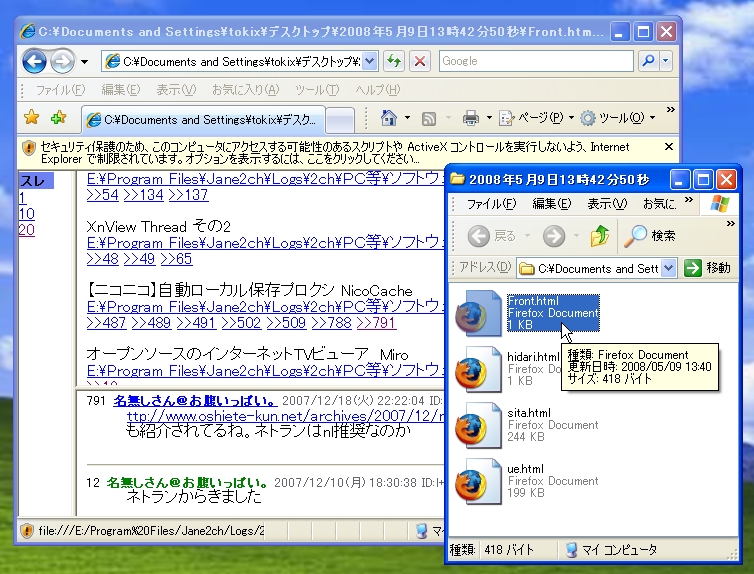
Task: Open the ツール(O) gear toolbar menu
Action: [x=617, y=118]
